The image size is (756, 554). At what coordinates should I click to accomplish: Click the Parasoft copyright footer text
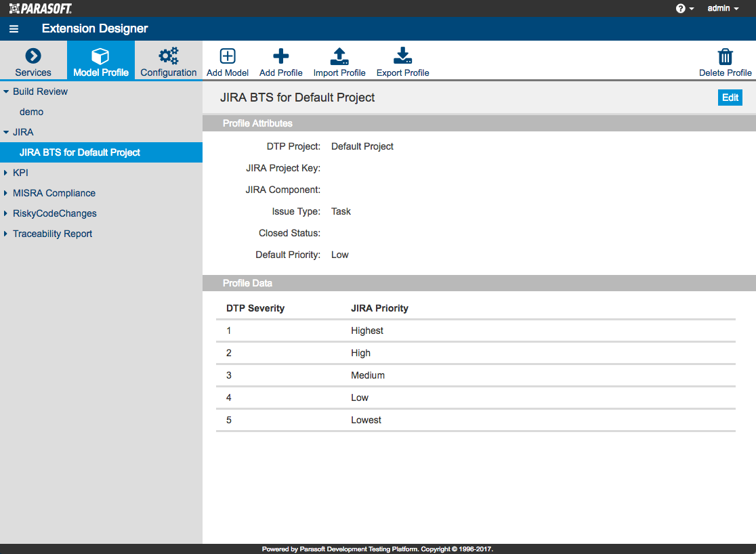[x=377, y=549]
